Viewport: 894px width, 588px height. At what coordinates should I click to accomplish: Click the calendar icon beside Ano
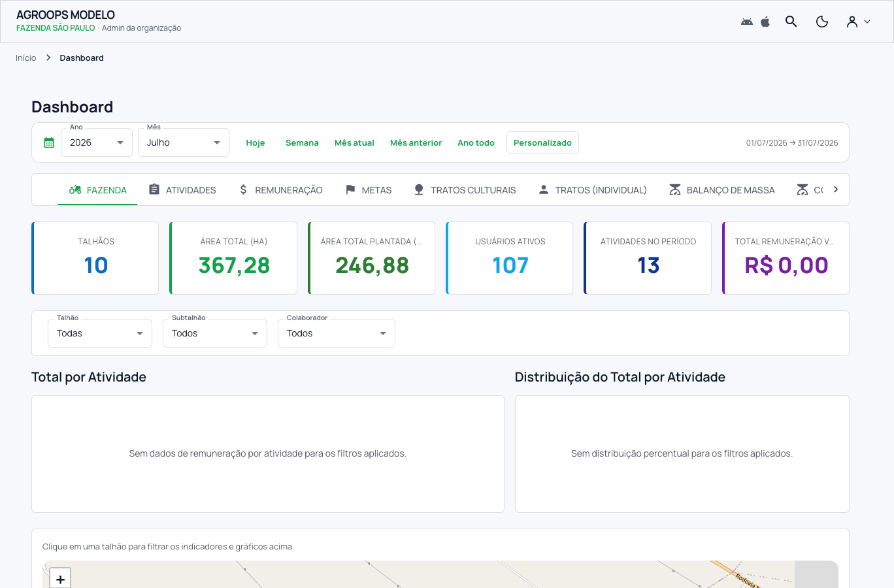pos(49,142)
